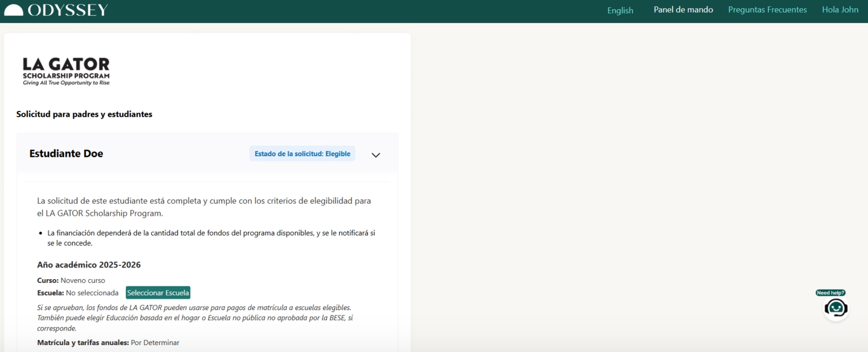The height and width of the screenshot is (352, 868).
Task: Open the Hola John account menu
Action: coord(840,10)
